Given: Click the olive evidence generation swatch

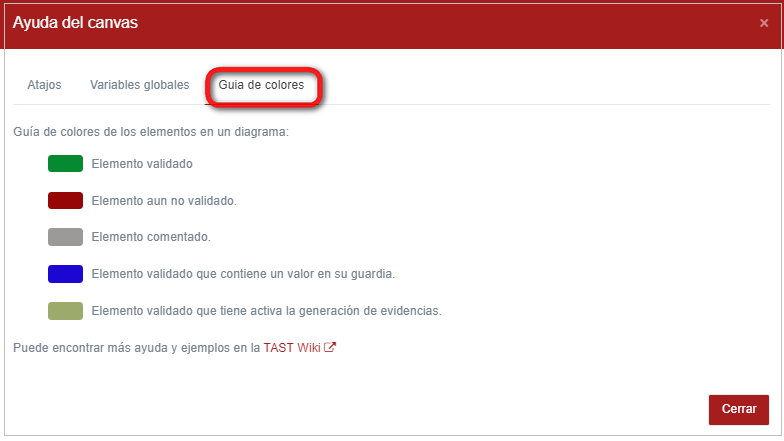Looking at the screenshot, I should (x=65, y=311).
